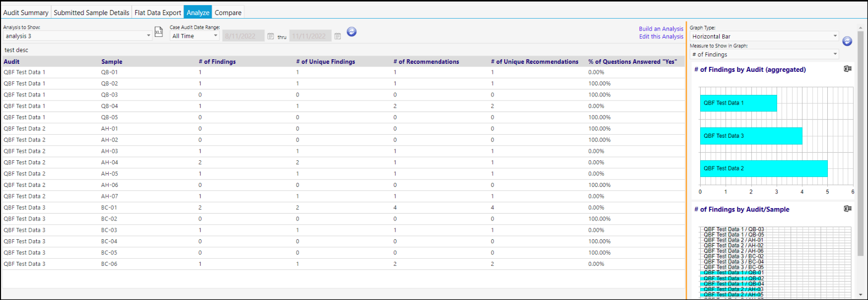Screen dimensions: 868x300
Task: Refresh the graph with round arrow icon
Action: point(847,41)
